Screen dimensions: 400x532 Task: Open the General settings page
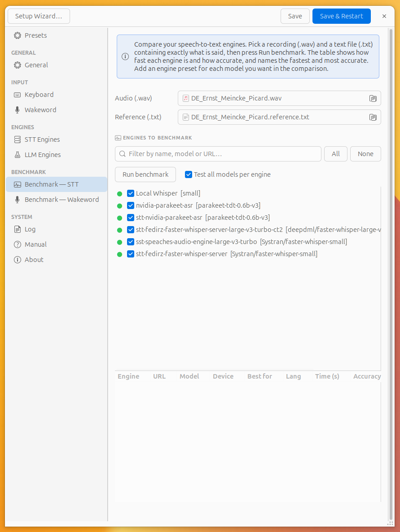(x=57, y=65)
